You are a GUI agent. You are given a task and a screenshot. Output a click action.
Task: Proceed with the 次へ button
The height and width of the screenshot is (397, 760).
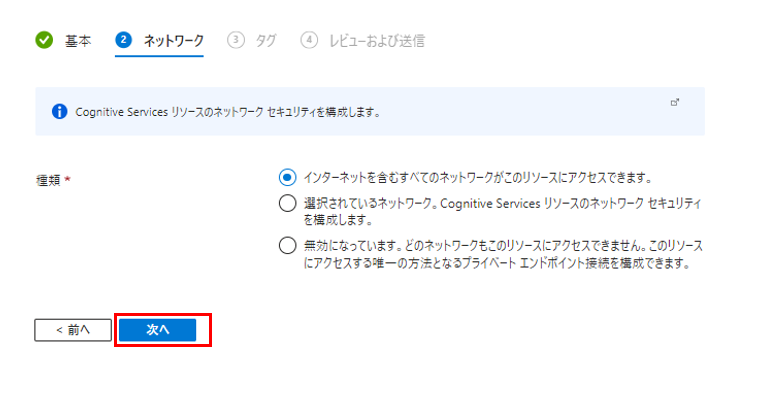[158, 330]
